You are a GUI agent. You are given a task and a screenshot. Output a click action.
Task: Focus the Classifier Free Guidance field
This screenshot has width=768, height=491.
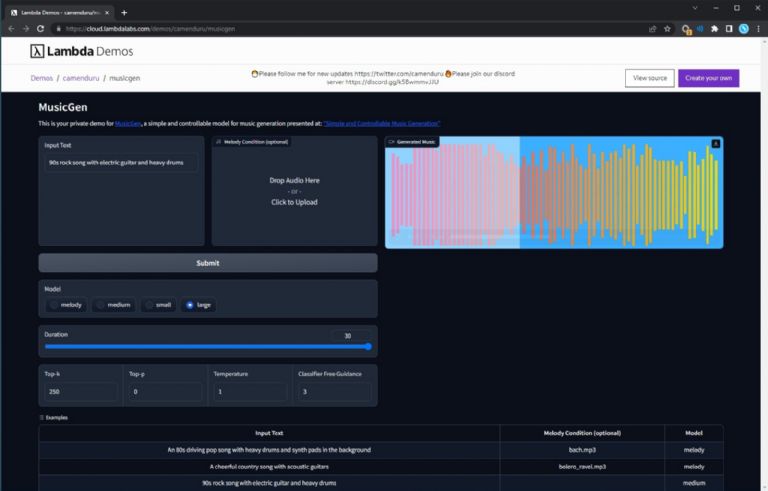pyautogui.click(x=335, y=392)
